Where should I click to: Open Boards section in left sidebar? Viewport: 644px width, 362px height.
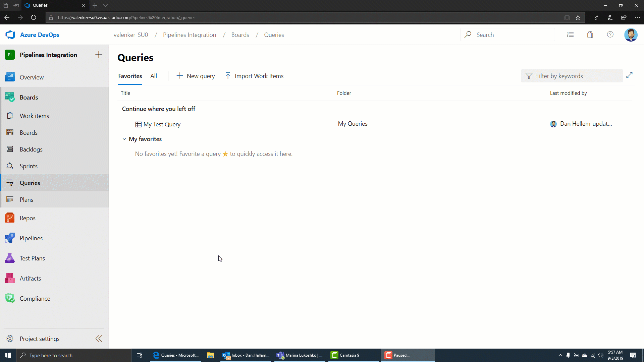(29, 97)
